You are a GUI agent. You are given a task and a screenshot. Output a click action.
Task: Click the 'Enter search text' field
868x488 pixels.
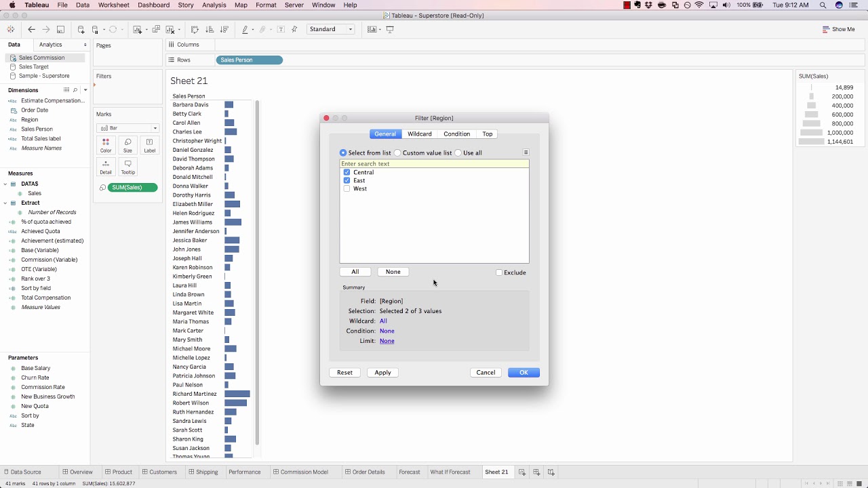pos(434,163)
